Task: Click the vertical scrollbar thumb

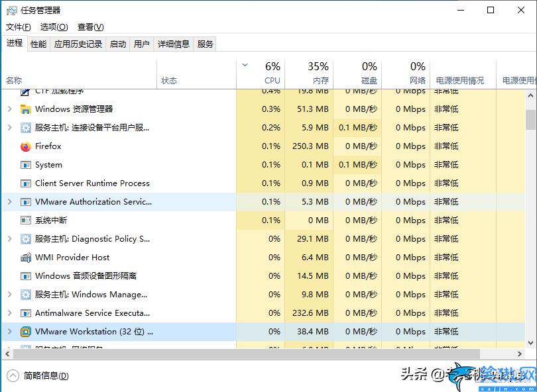Action: (530, 120)
